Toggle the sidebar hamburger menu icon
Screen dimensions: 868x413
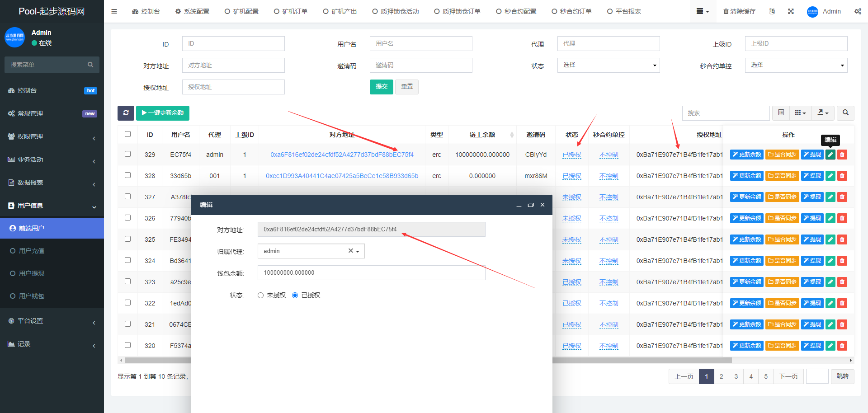click(x=114, y=11)
